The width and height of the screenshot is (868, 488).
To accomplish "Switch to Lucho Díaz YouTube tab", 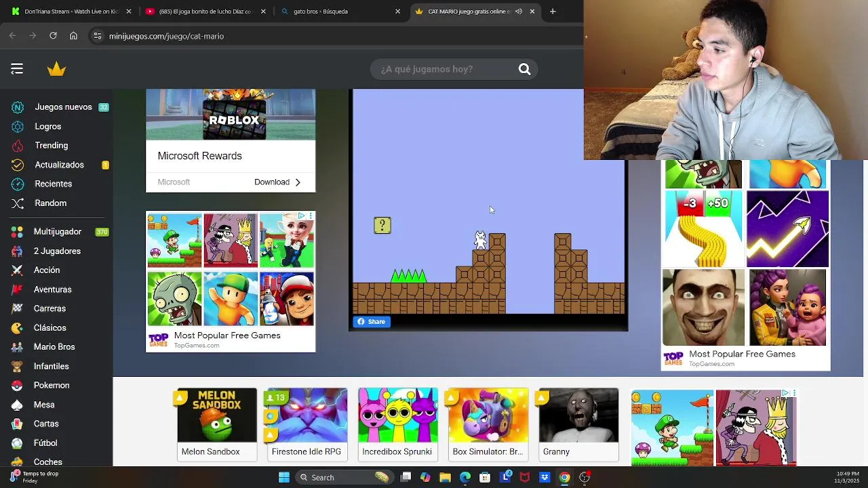I will coord(205,12).
